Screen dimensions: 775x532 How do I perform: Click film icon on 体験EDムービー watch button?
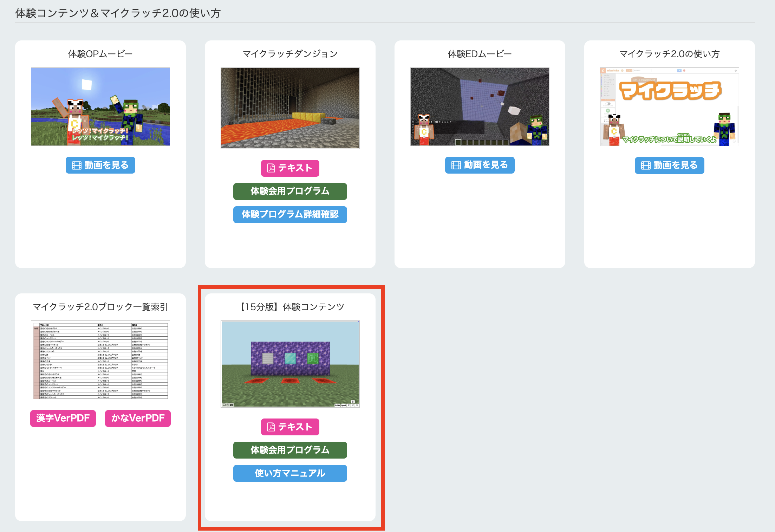pos(456,165)
